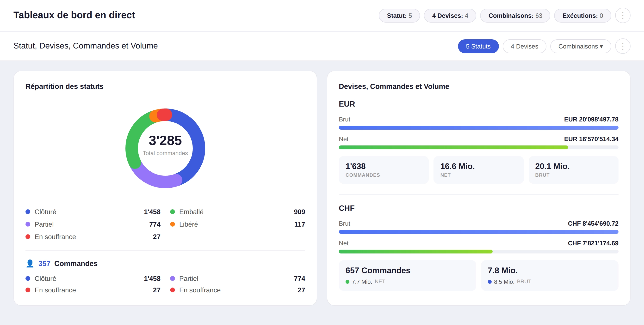Click the blue Clôturé legend marker

28,212
